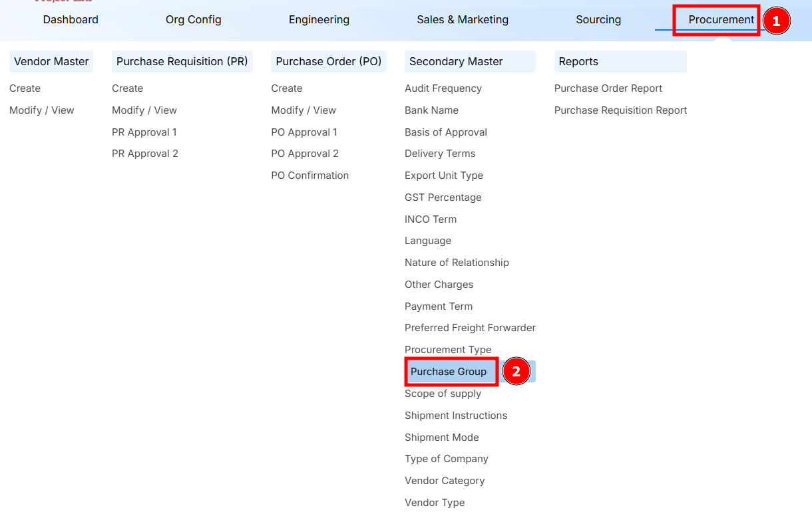Create a new Vendor Master entry
This screenshot has height=516, width=812.
pos(25,88)
